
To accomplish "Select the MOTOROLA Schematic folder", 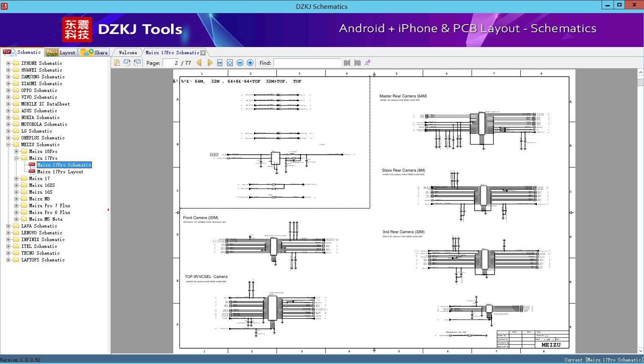I will [x=44, y=124].
